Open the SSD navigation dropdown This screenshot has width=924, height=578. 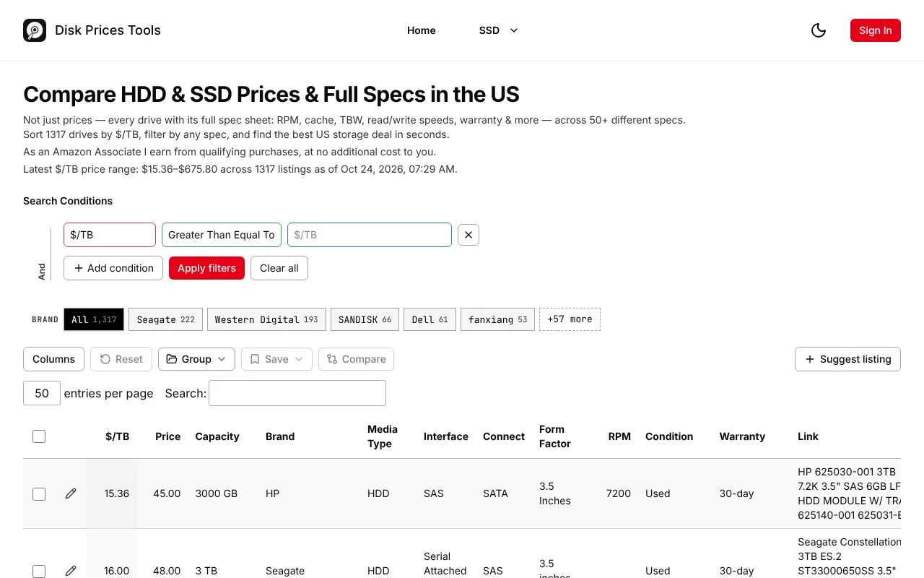[x=499, y=30]
